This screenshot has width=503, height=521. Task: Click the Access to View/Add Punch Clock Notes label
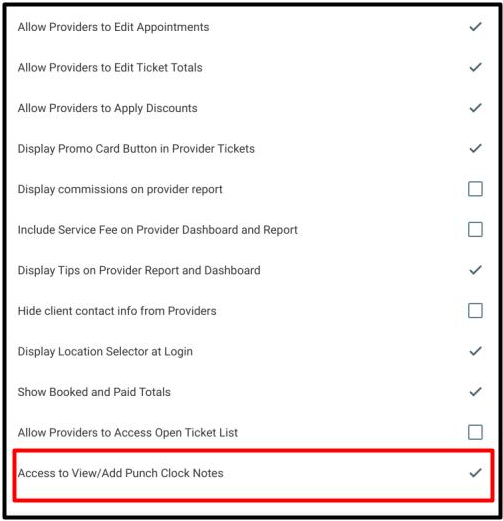[x=120, y=473]
